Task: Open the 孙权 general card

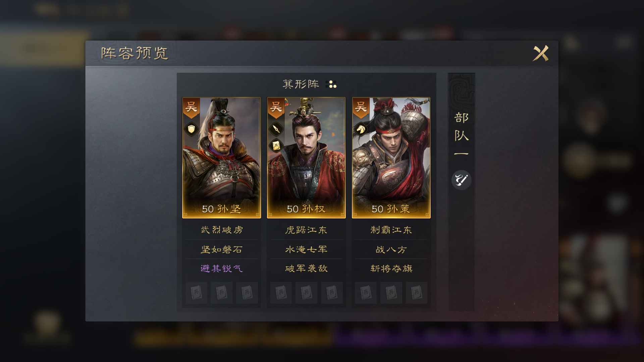Action: pyautogui.click(x=306, y=158)
